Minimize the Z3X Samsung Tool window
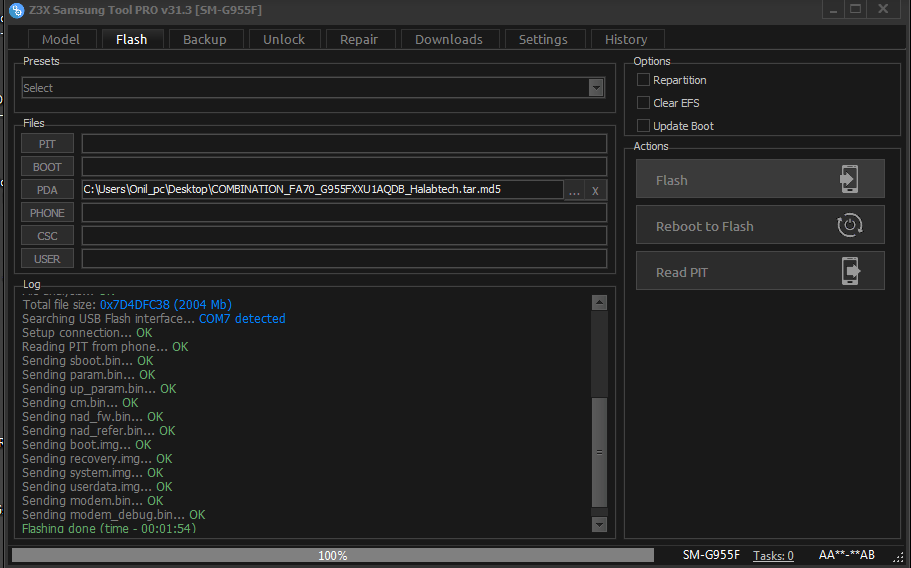 (x=834, y=9)
